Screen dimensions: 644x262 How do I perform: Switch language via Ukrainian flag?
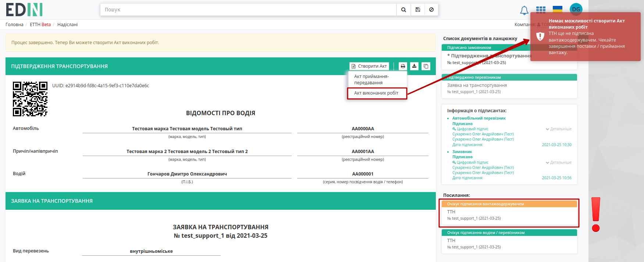(558, 10)
